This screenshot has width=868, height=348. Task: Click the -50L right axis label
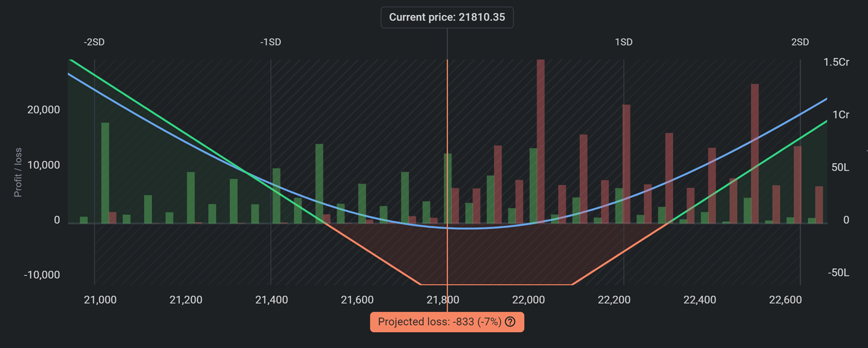click(838, 273)
